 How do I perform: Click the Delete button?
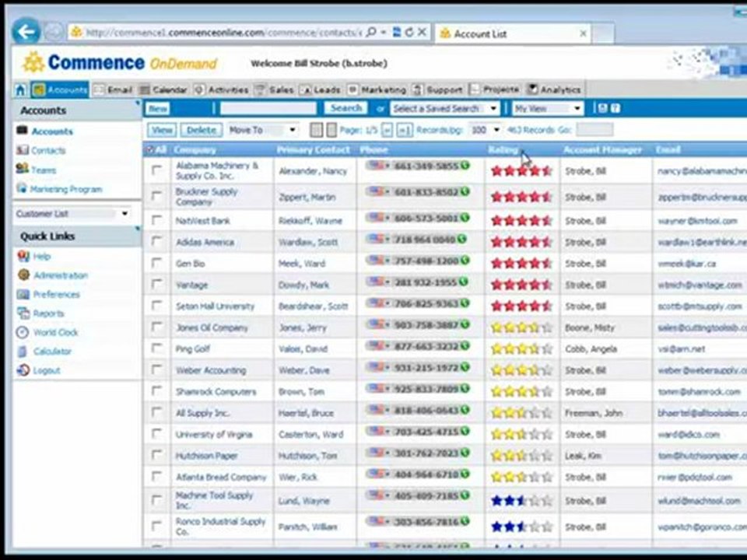coord(201,130)
